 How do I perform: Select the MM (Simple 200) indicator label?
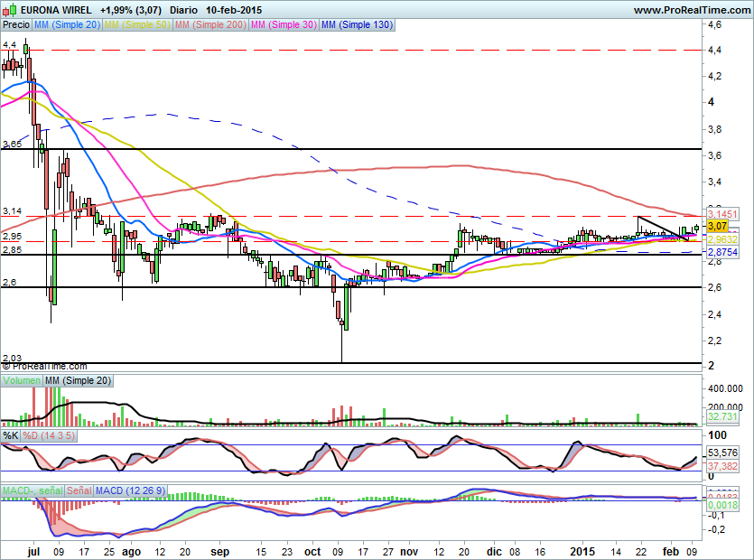[x=209, y=25]
